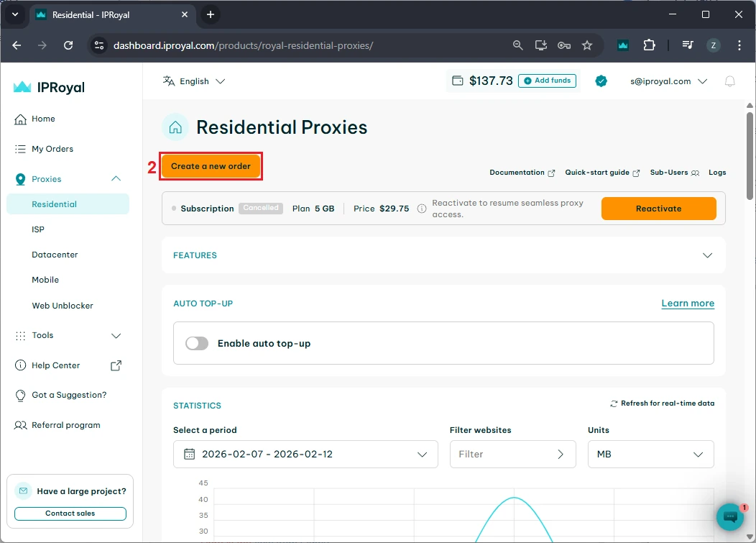Click the Filter websites input field
This screenshot has height=543, width=756.
coord(503,455)
